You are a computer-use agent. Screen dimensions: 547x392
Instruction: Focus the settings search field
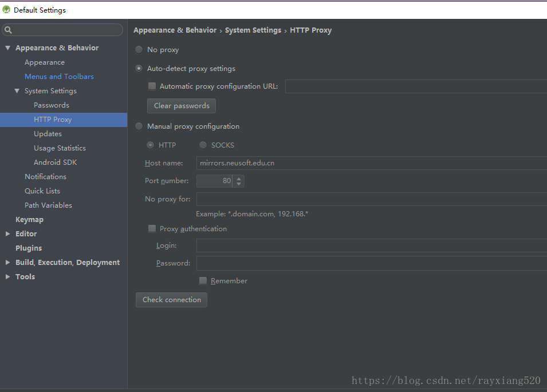tap(62, 30)
